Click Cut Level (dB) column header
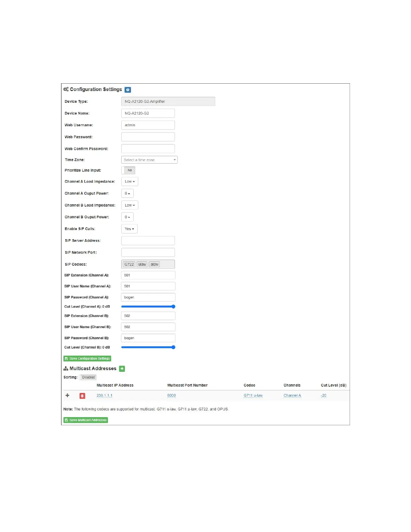The height and width of the screenshot is (532, 411). tap(333, 385)
